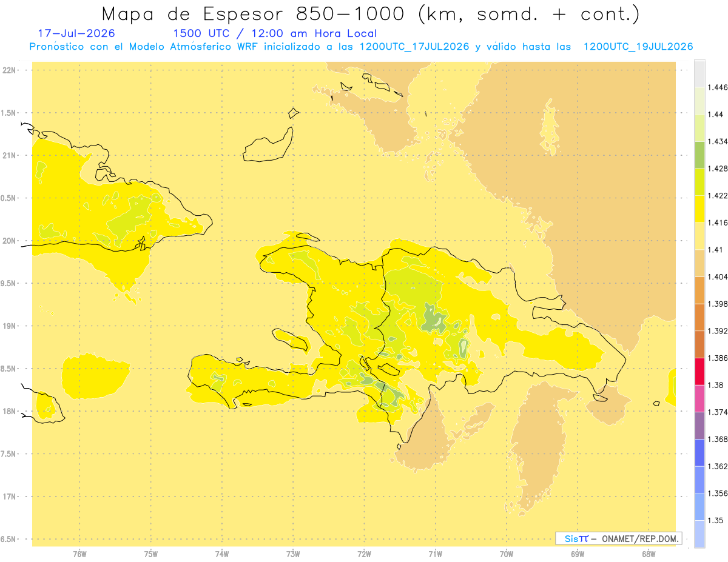Click legend value '1.35'
728x562 pixels.
click(x=716, y=521)
